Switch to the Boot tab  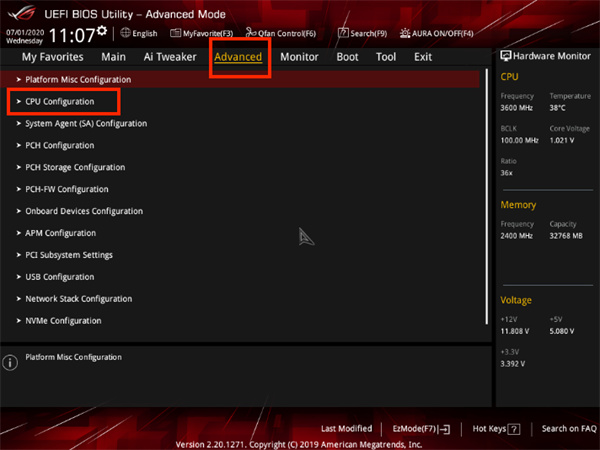pyautogui.click(x=347, y=57)
